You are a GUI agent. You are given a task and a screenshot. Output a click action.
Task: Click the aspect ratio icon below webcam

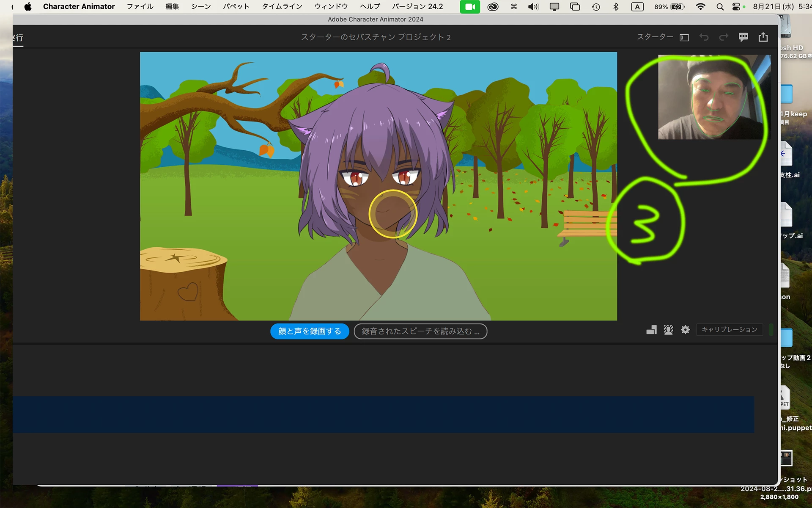pos(651,330)
